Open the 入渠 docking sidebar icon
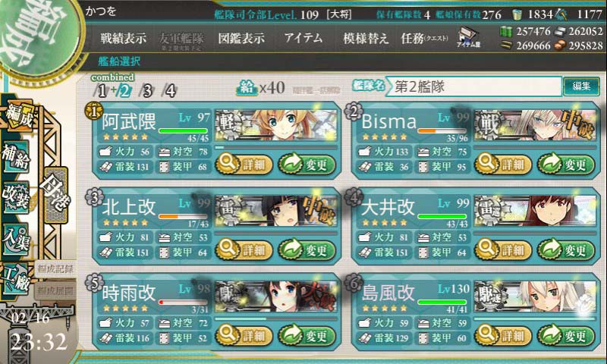 point(16,239)
